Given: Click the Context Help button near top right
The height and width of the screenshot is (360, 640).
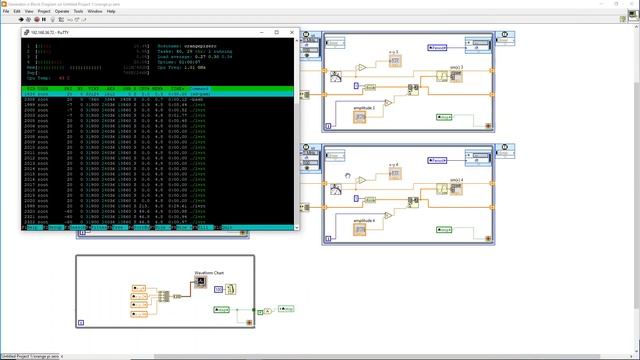Looking at the screenshot, I should [623, 19].
